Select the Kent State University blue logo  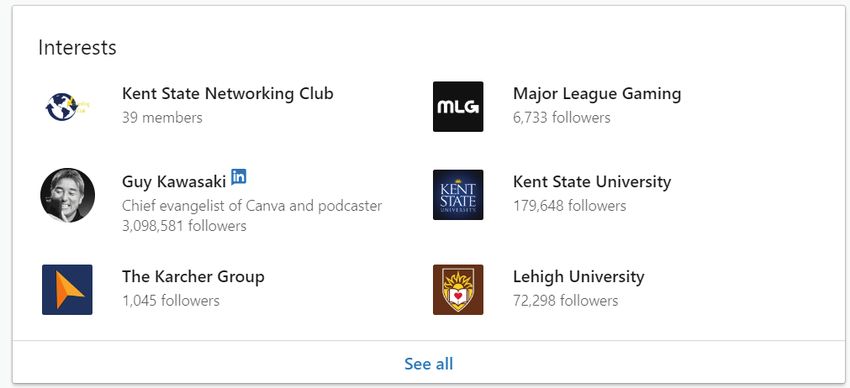(458, 195)
